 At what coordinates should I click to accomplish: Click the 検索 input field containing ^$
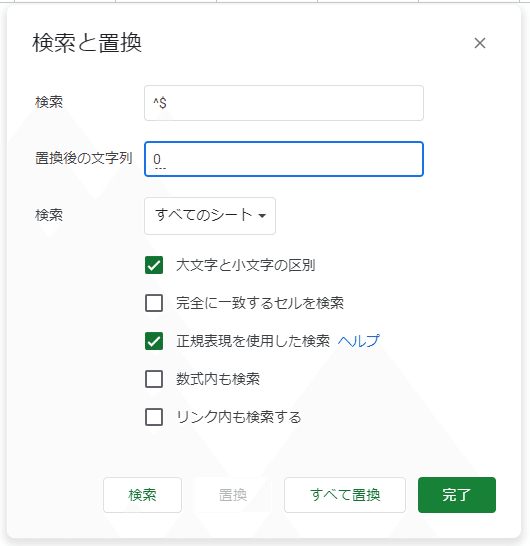point(284,103)
